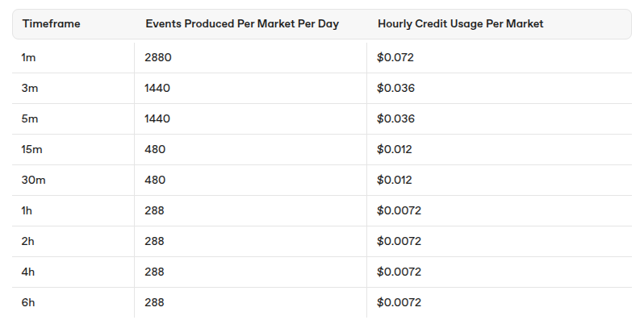Select the 6h timeframe cell
Viewport: 644px width, 324px height.
30,303
